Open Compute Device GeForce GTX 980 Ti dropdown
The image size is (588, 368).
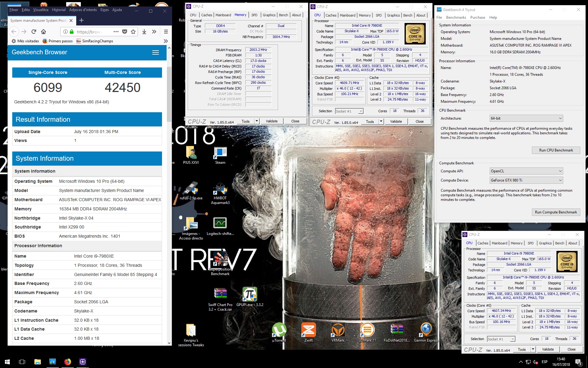(526, 180)
